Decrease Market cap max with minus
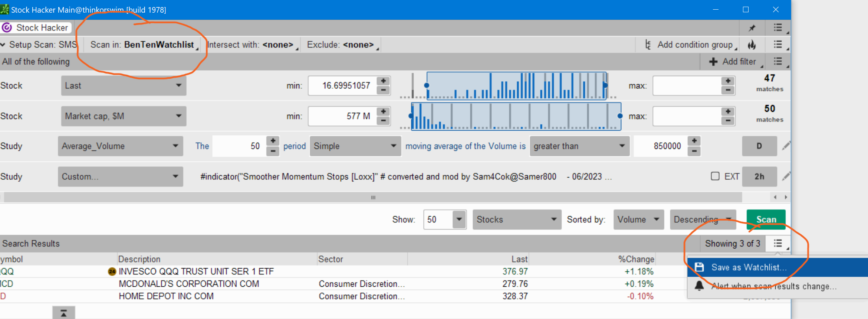 tap(728, 121)
